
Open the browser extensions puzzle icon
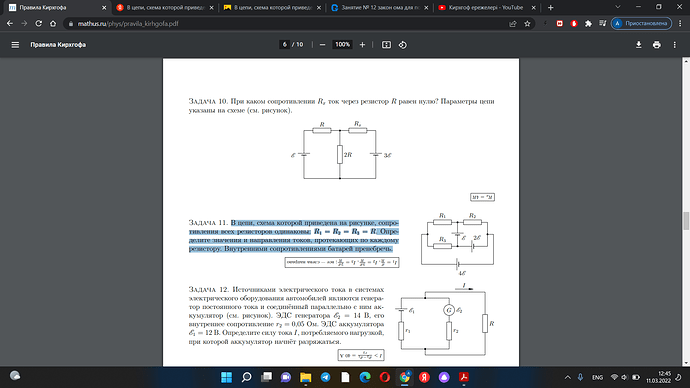(x=588, y=23)
